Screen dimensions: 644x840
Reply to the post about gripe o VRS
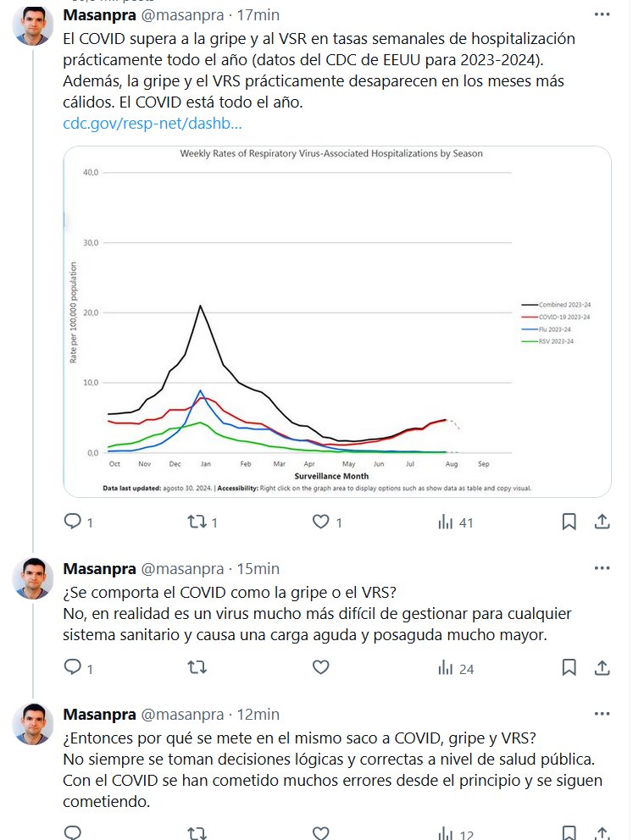pos(74,668)
